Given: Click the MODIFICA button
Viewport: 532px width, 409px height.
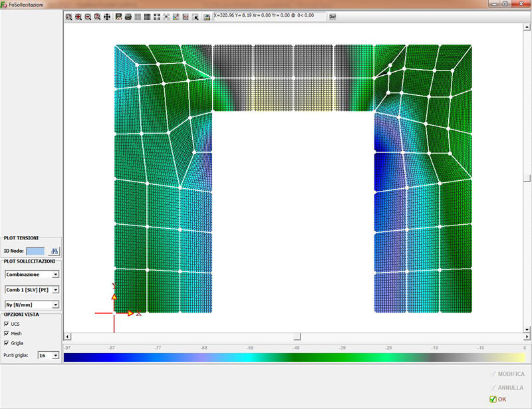Looking at the screenshot, I should (507, 374).
